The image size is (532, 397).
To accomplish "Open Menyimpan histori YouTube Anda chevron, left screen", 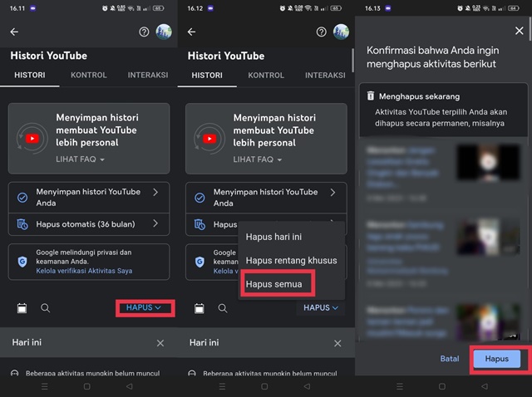I will coord(155,192).
